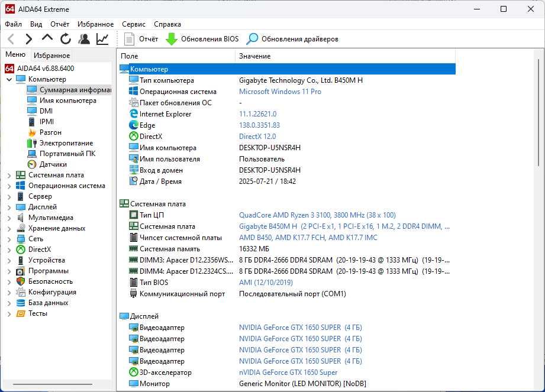The width and height of the screenshot is (545, 392).
Task: Click the Internet Explorer icon in the list
Action: click(x=134, y=114)
